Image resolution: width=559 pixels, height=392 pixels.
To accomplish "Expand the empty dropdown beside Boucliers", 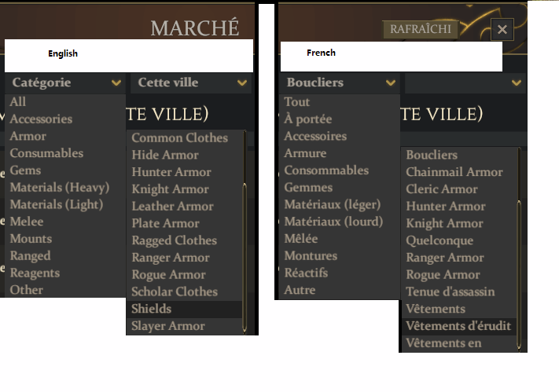I will click(x=464, y=82).
